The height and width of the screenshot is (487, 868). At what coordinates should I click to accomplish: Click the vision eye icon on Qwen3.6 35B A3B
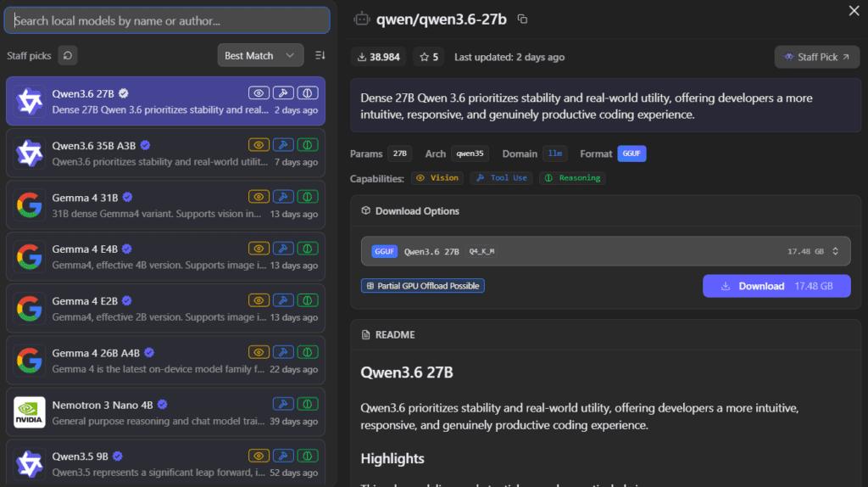click(259, 145)
